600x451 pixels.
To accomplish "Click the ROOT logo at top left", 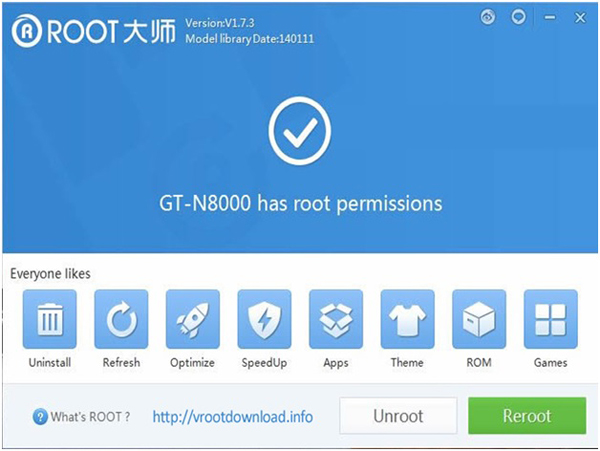I will 93,31.
